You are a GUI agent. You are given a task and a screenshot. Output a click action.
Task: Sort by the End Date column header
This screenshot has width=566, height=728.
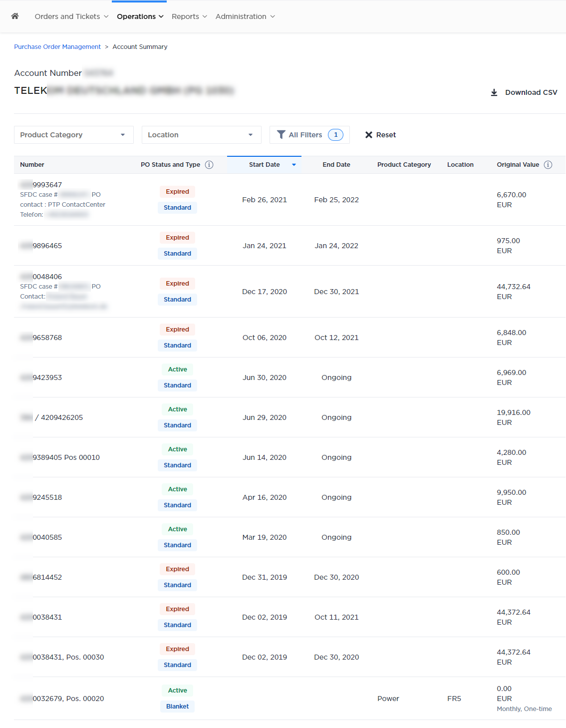pyautogui.click(x=336, y=165)
